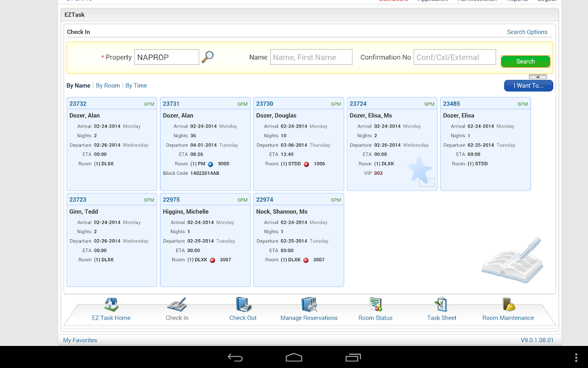Image resolution: width=588 pixels, height=368 pixels.
Task: Click ETA "08:26" on reservation 23731
Action: point(197,155)
